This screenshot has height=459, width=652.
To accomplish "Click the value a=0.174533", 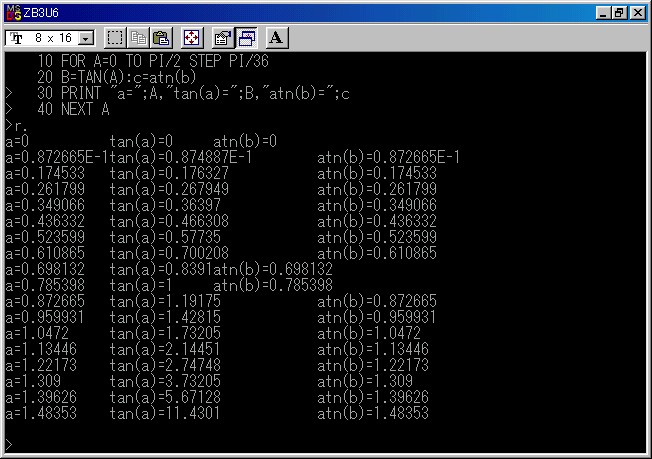I will (x=45, y=173).
